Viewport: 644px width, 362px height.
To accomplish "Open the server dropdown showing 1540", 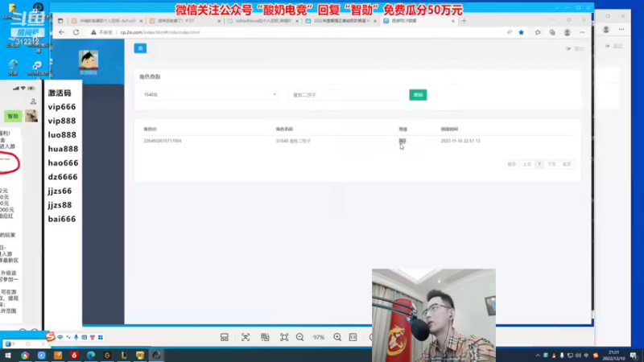I will click(209, 95).
